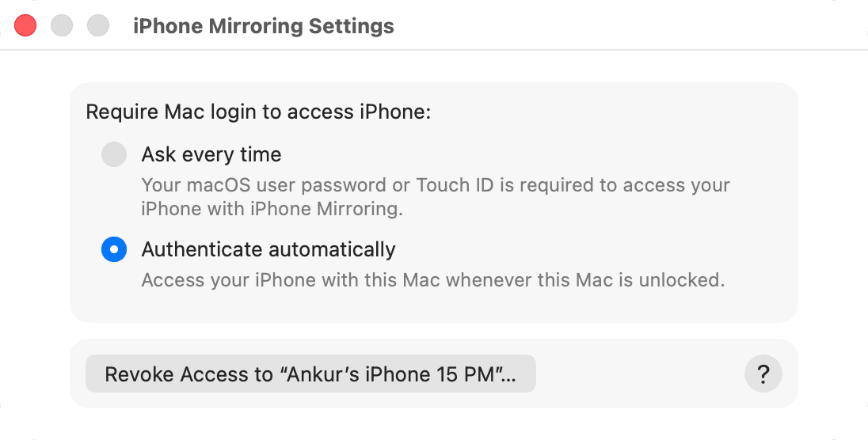Select the "Authenticate automatically" radio button
868x440 pixels.
click(114, 250)
